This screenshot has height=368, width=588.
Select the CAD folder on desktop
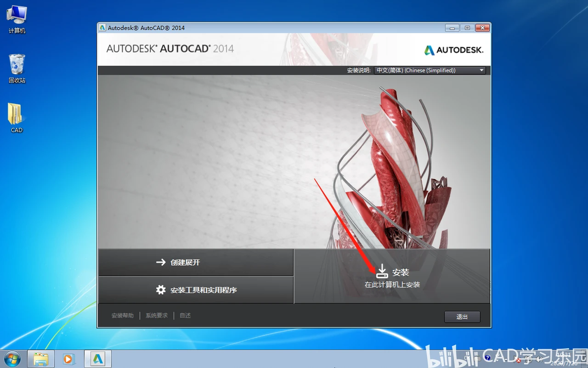click(16, 118)
